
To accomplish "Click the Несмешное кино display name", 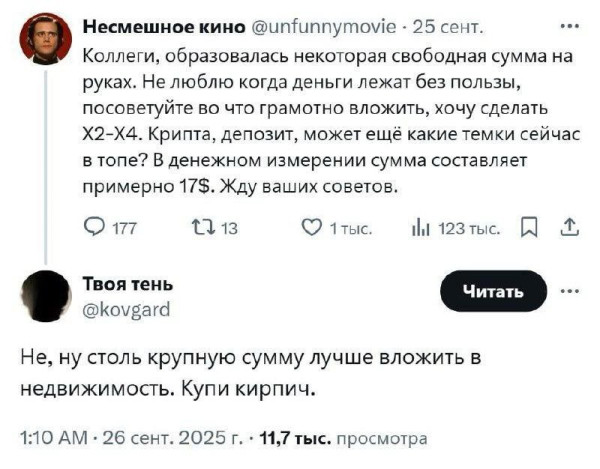I will coord(146,26).
